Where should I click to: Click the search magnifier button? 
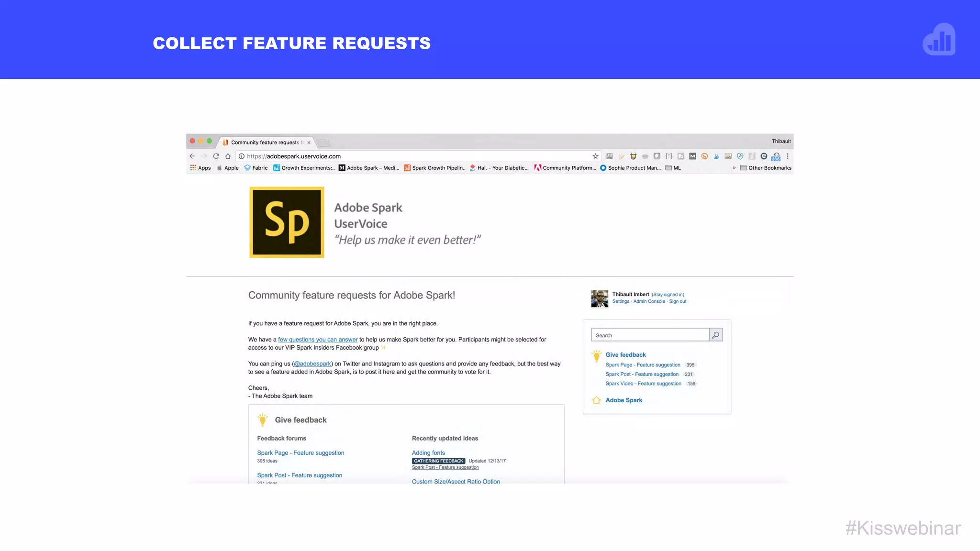[x=716, y=335]
